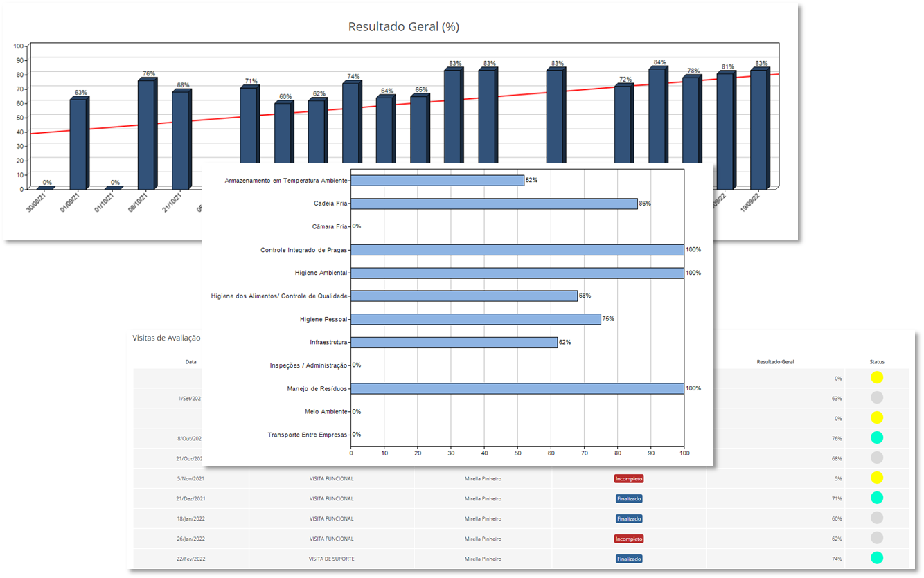Select the 72% bar in Resultado Geral chart
The width and height of the screenshot is (924, 578).
click(x=624, y=125)
